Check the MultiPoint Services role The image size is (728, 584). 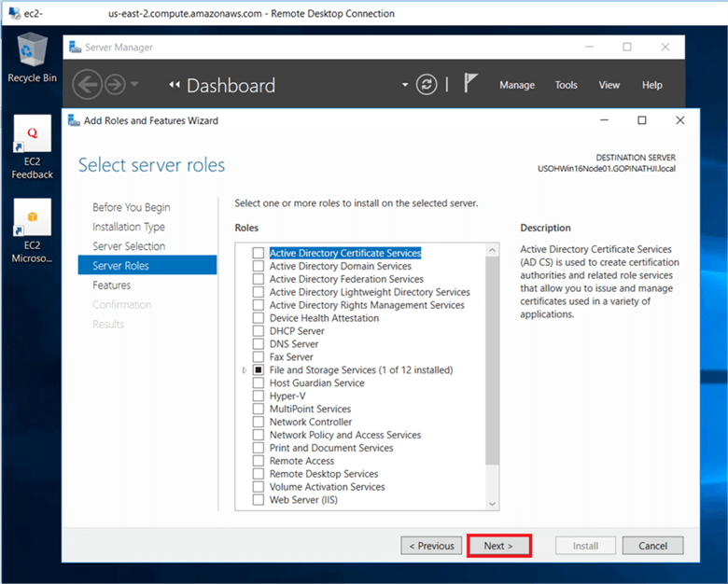(x=259, y=409)
